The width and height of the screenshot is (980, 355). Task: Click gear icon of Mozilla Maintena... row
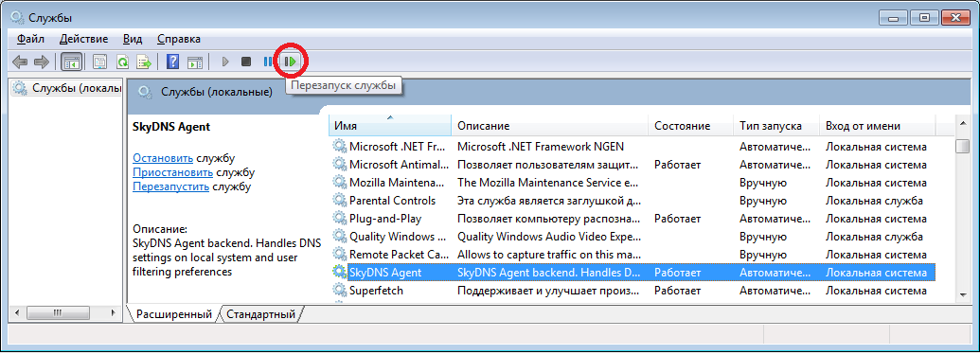(339, 183)
